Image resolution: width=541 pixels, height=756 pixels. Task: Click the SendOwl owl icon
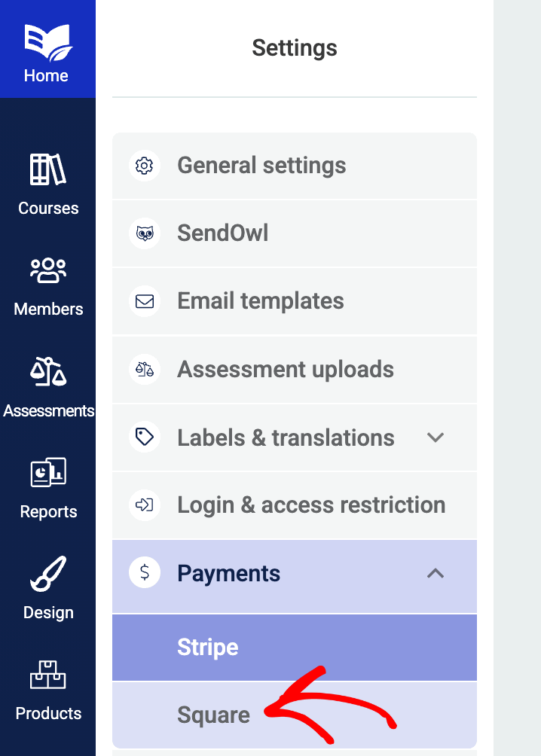click(144, 233)
